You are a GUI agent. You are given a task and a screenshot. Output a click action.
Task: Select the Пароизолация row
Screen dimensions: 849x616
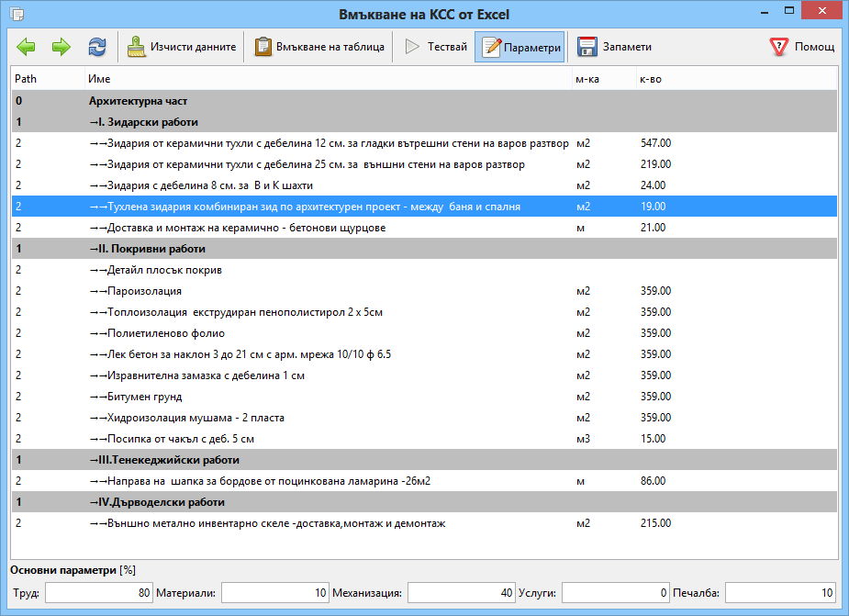coord(424,291)
